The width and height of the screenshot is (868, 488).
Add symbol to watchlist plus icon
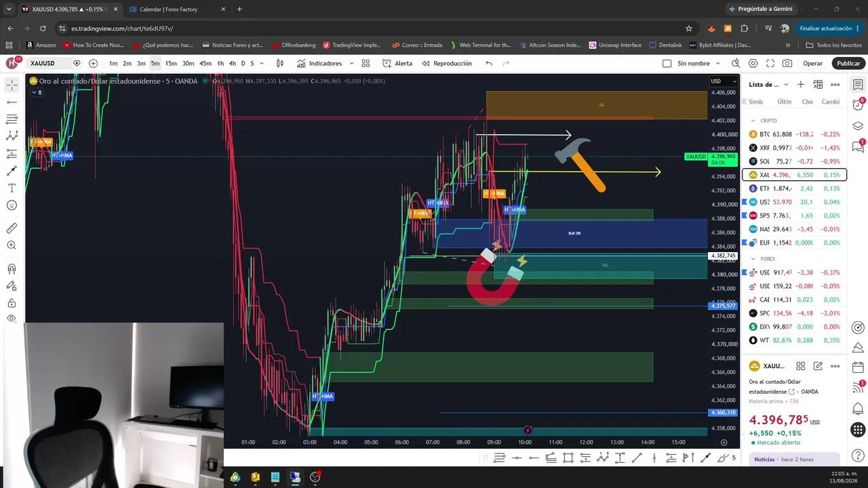(801, 85)
